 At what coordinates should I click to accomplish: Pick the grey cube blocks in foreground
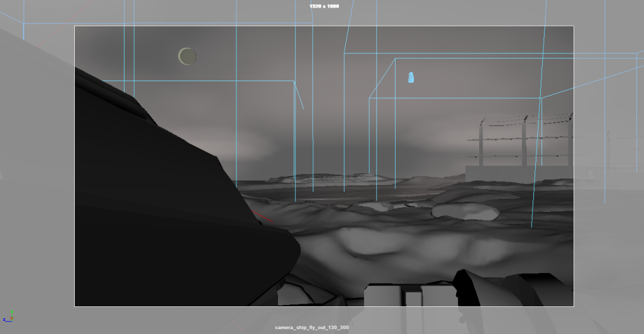[x=410, y=295]
